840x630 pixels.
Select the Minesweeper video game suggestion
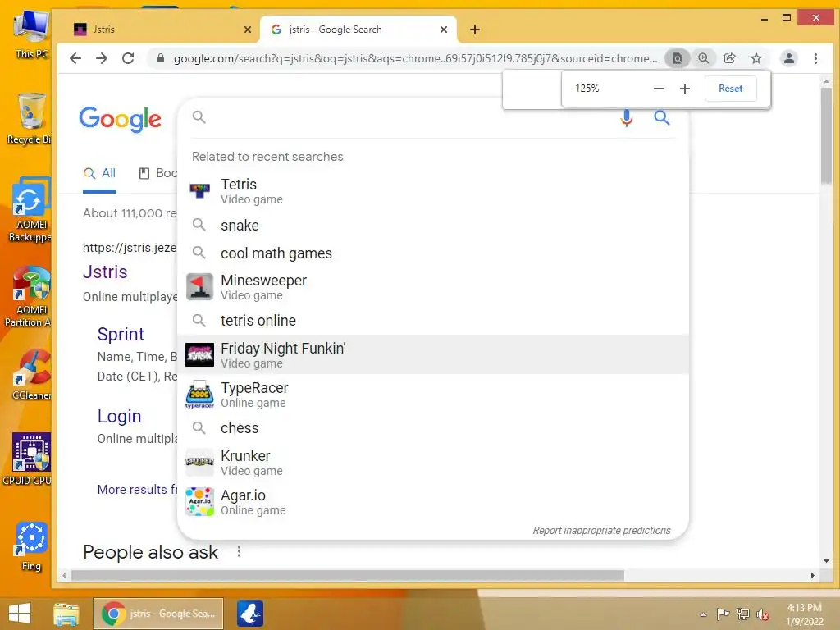point(433,287)
